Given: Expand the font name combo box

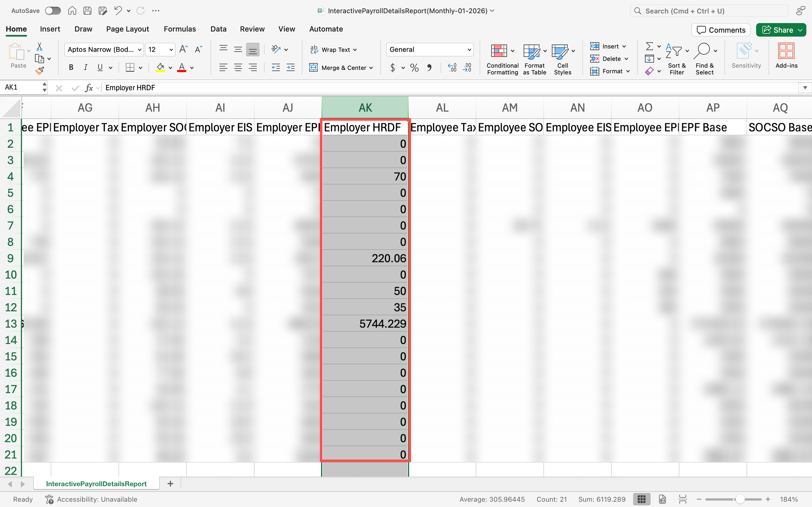Looking at the screenshot, I should click(x=139, y=50).
